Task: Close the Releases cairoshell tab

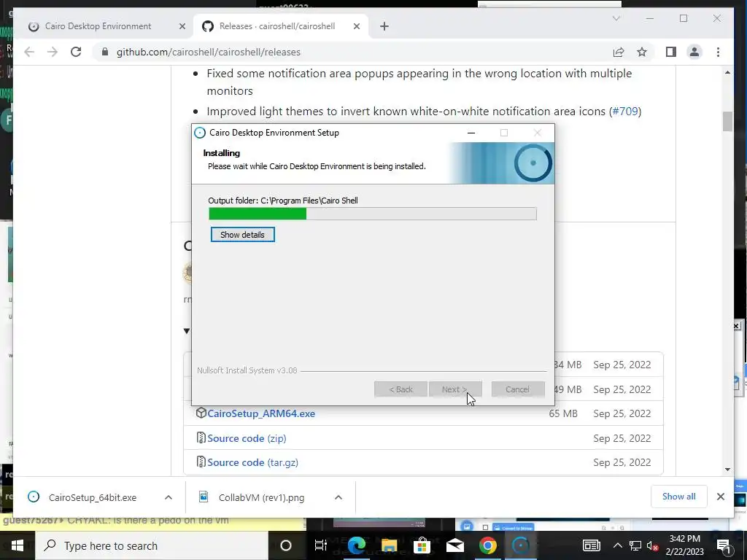Action: (356, 27)
